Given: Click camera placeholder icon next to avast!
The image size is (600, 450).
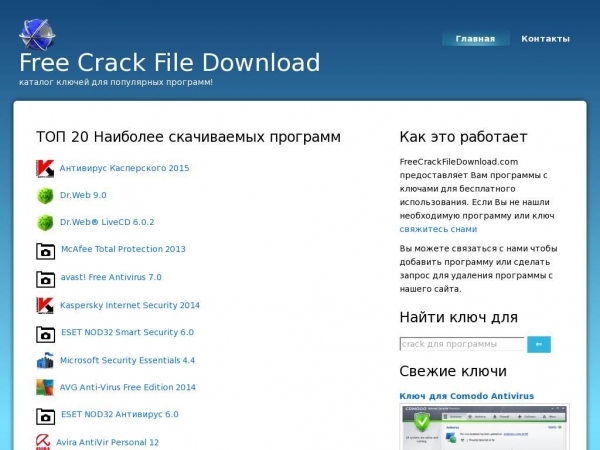Looking at the screenshot, I should (x=46, y=279).
